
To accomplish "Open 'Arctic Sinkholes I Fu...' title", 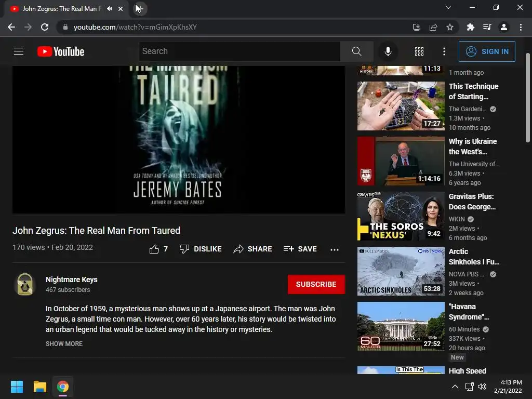I will pos(474,257).
